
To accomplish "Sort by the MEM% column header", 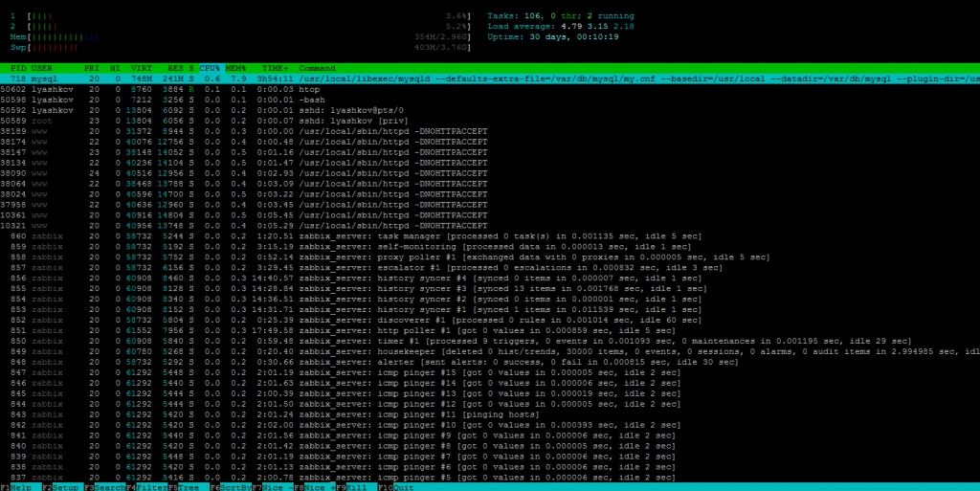I will coord(235,69).
